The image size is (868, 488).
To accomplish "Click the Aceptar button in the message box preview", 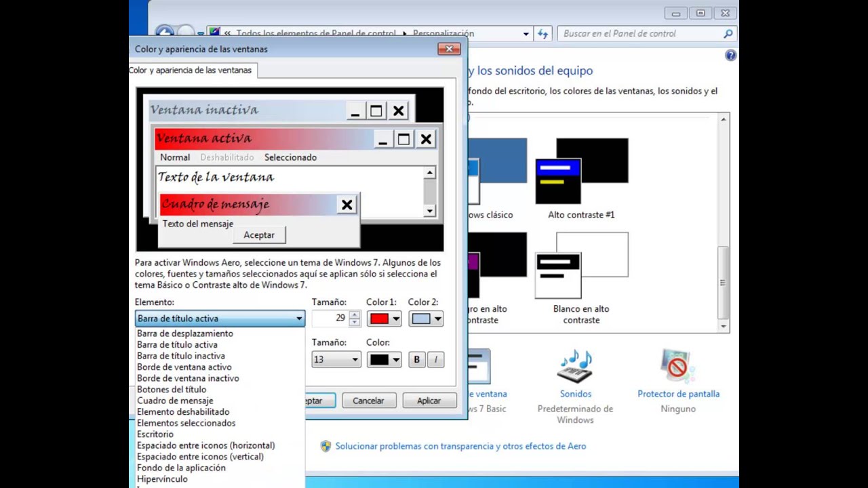I will (x=259, y=235).
